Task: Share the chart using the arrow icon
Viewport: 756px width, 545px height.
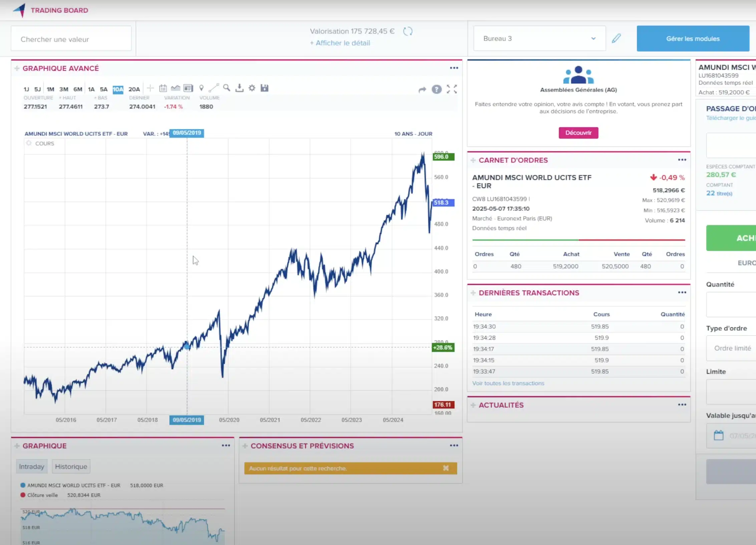Action: pos(422,89)
